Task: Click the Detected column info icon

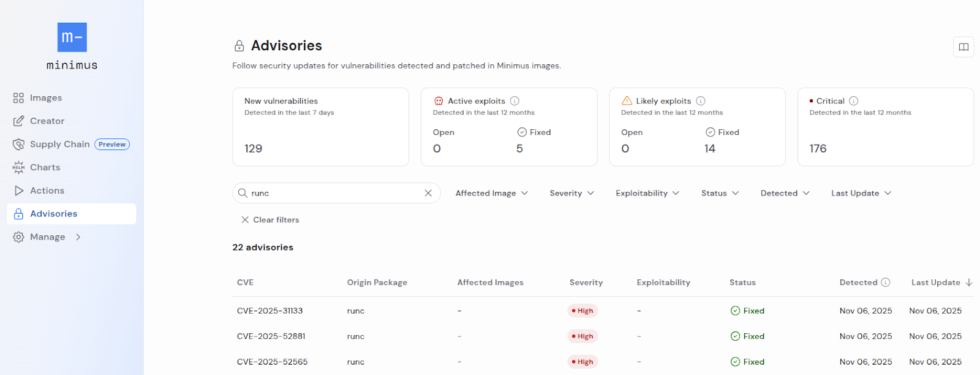Action: [886, 282]
